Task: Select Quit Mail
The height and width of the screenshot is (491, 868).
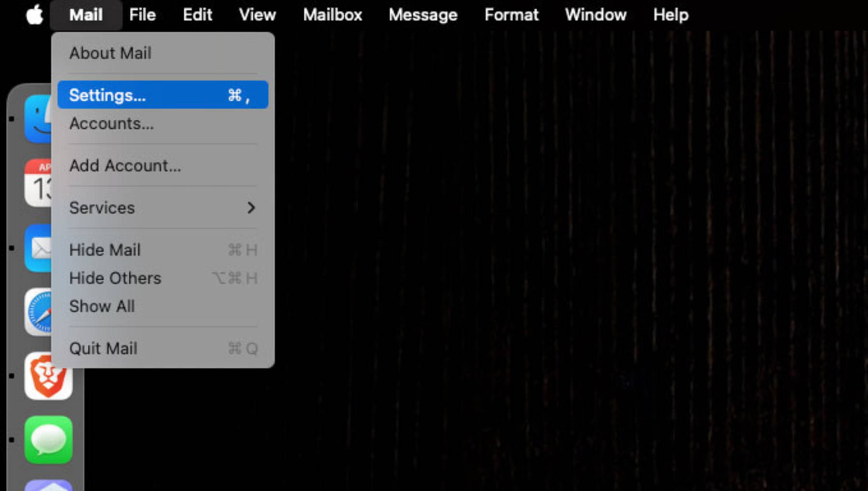Action: [x=163, y=348]
